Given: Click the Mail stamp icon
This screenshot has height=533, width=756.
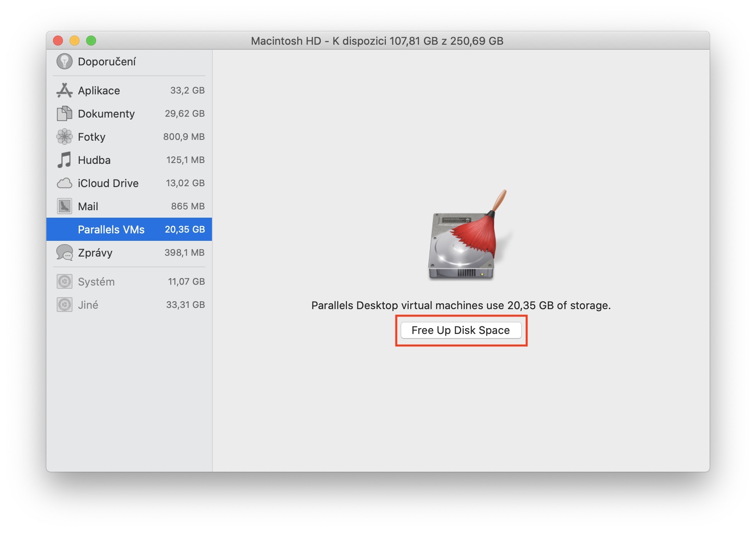Looking at the screenshot, I should tap(64, 206).
